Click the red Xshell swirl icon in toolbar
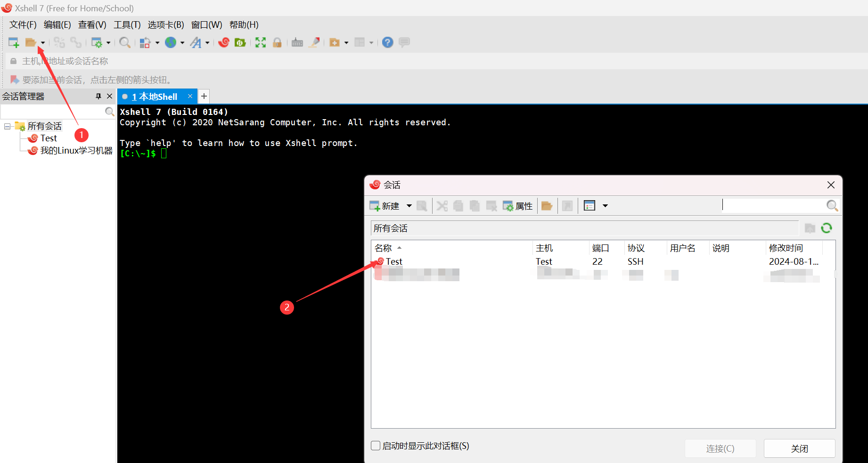Image resolution: width=868 pixels, height=463 pixels. [x=224, y=42]
